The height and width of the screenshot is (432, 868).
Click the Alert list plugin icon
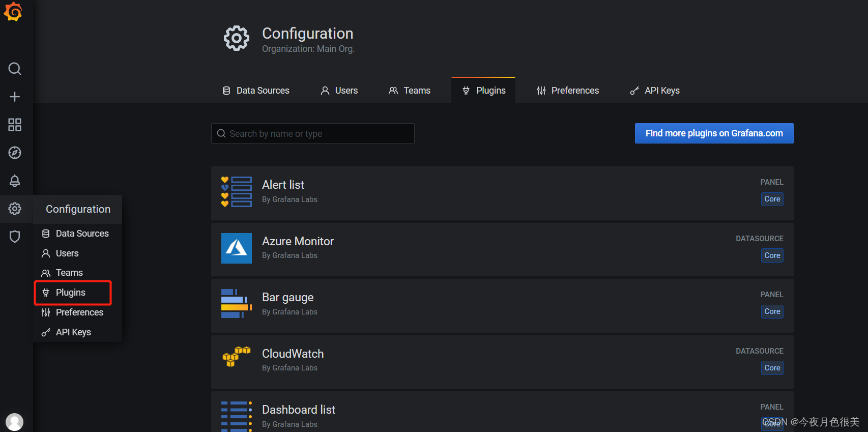tap(237, 192)
